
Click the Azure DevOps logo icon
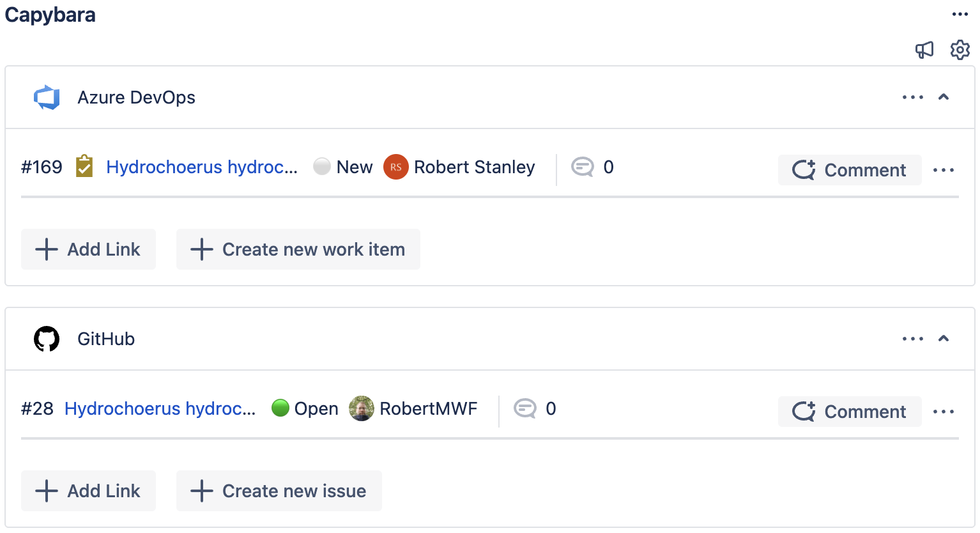(47, 98)
